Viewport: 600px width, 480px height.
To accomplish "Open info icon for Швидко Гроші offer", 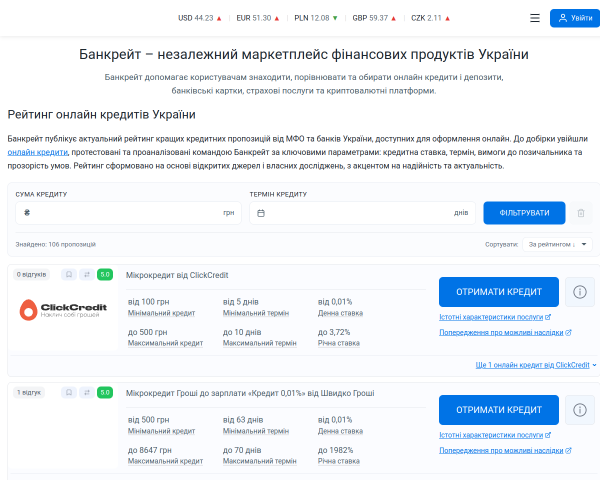I will click(x=580, y=410).
